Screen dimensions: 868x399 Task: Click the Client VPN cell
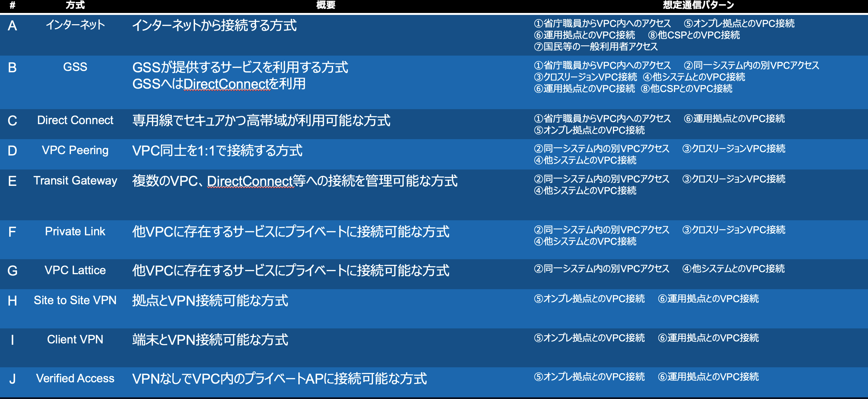[x=75, y=340]
